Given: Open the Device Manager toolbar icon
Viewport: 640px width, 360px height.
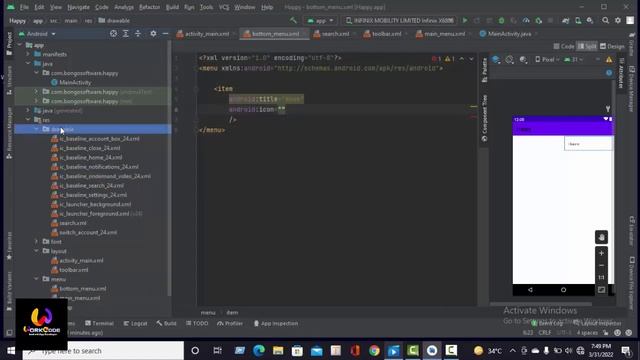Looking at the screenshot, I should (x=578, y=20).
